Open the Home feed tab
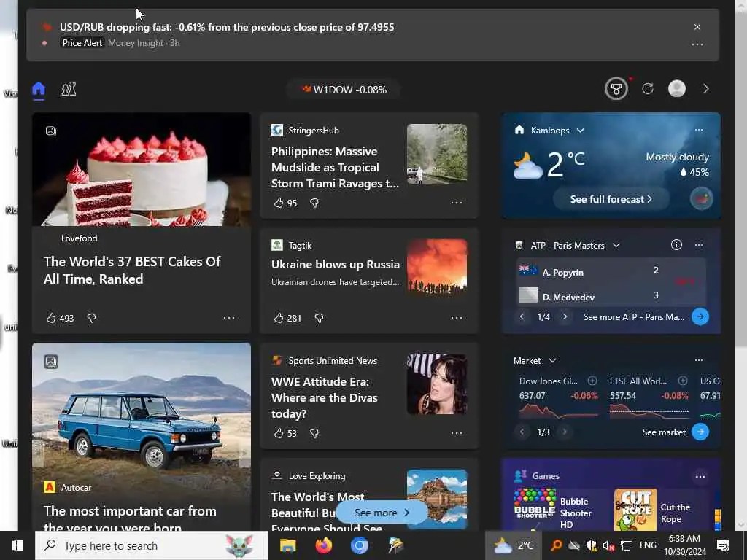The height and width of the screenshot is (560, 747). 39,89
